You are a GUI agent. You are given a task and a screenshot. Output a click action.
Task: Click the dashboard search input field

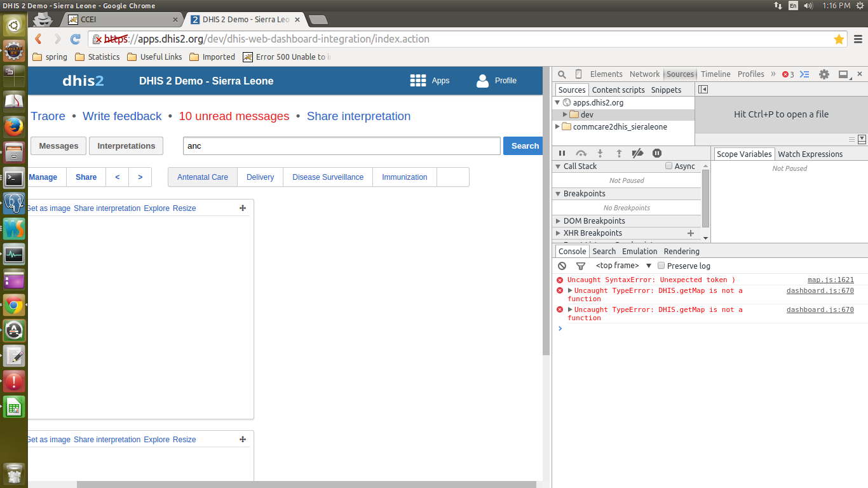(341, 146)
